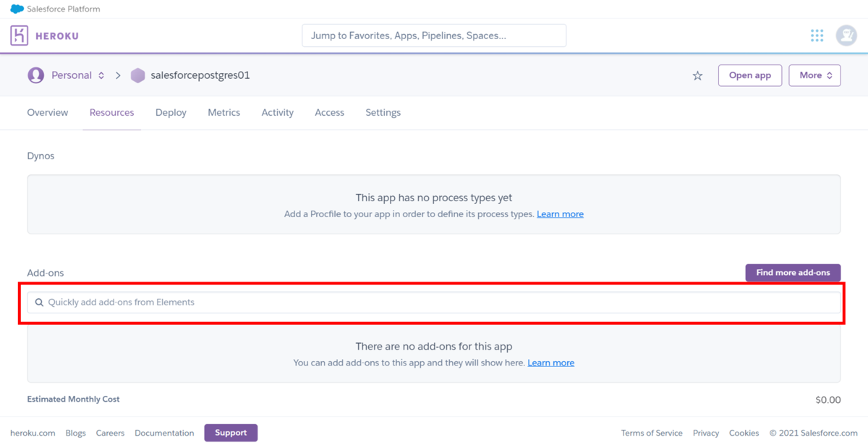Click the Jump to Favorites search box

point(434,35)
